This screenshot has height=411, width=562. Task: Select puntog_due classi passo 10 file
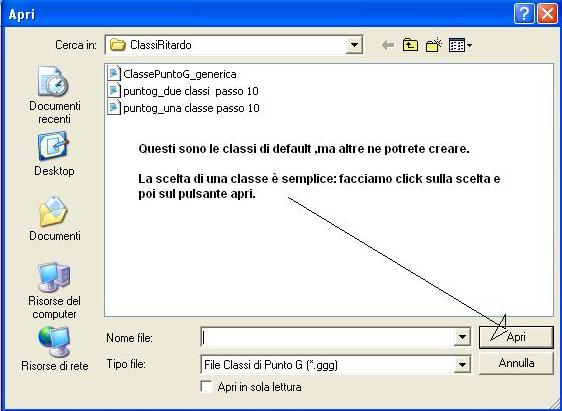[183, 91]
